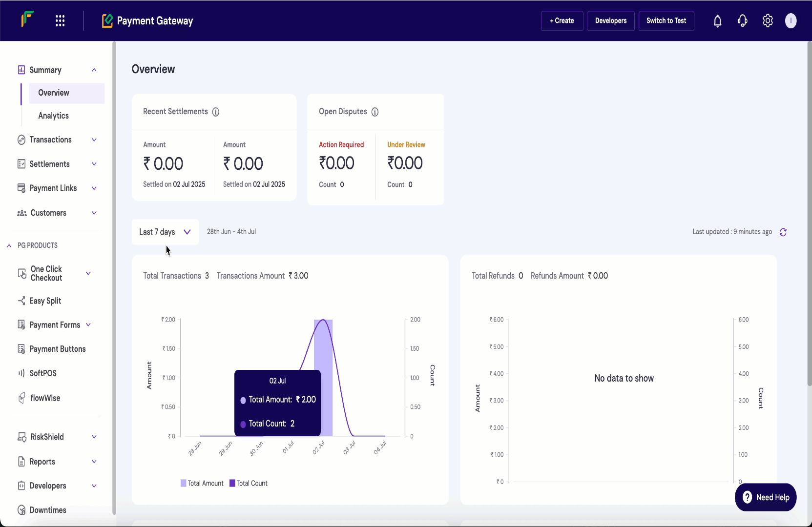Click the page vertical scrollbar
812x527 pixels.
(809, 214)
